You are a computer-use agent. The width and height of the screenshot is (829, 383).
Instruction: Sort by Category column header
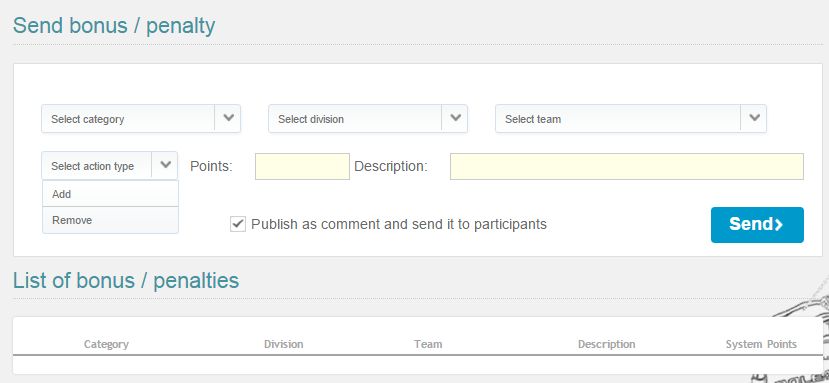(x=106, y=344)
